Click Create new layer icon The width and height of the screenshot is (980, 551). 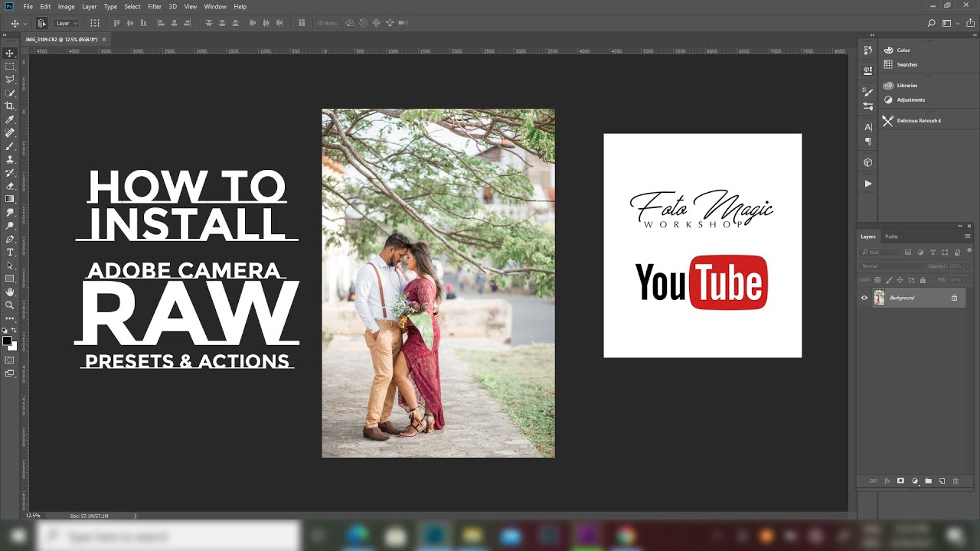(x=942, y=481)
